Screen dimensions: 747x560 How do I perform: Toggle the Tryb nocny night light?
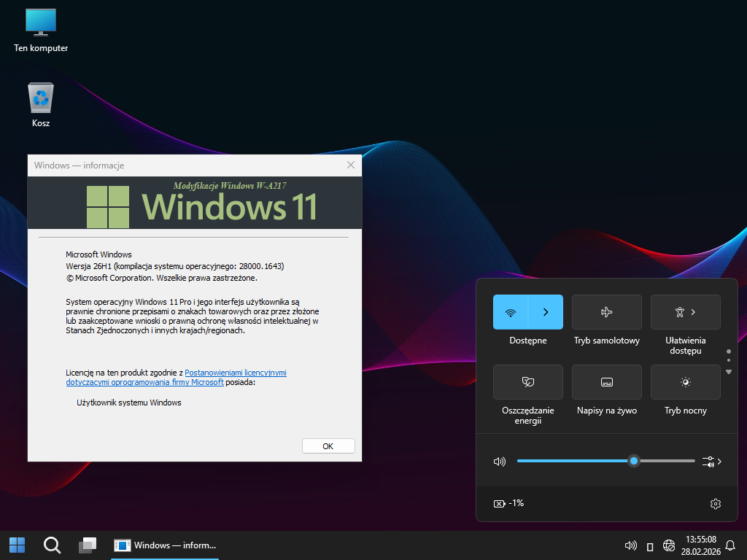685,382
